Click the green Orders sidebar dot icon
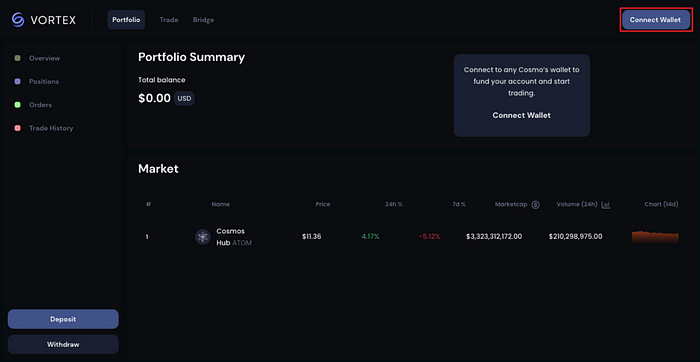 pyautogui.click(x=17, y=105)
